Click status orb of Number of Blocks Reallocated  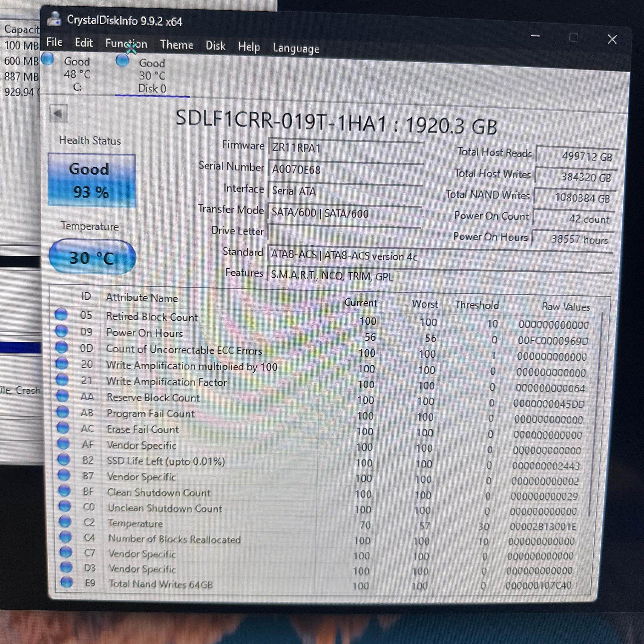click(x=65, y=537)
